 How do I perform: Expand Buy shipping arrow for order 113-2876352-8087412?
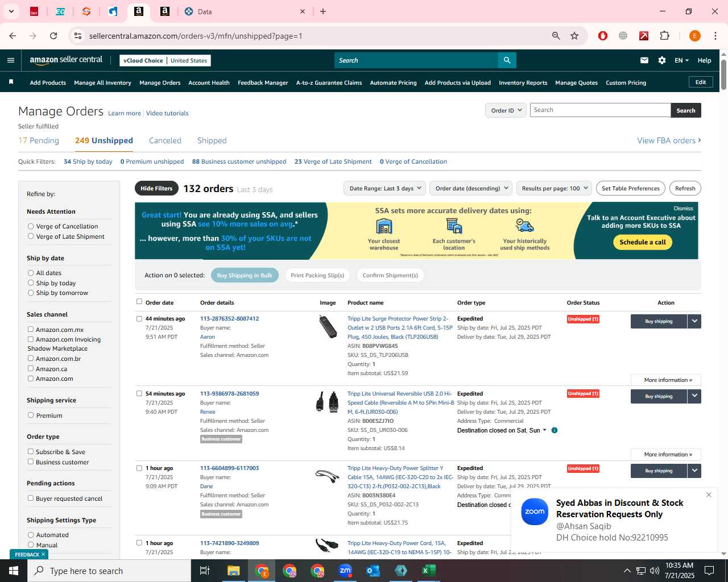pyautogui.click(x=694, y=321)
